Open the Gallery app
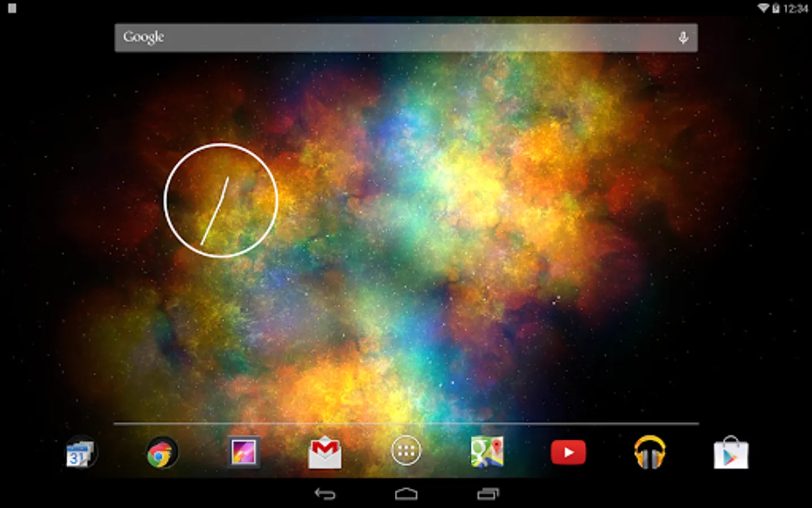This screenshot has width=812, height=508. [244, 452]
